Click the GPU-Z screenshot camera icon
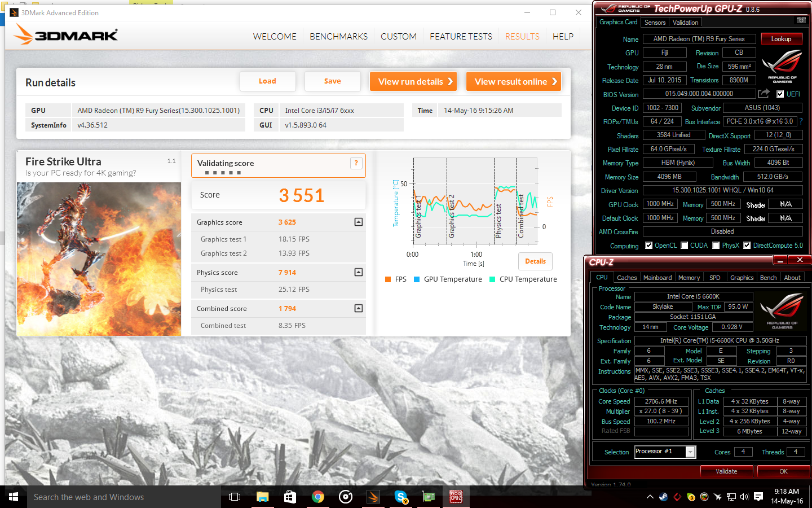Viewport: 812px width, 508px height. tap(801, 20)
